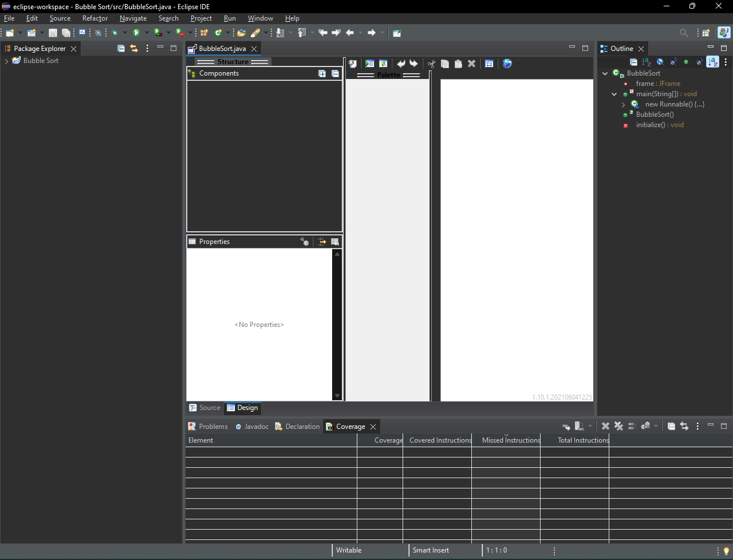733x560 pixels.
Task: Open the Refactor menu
Action: point(95,18)
